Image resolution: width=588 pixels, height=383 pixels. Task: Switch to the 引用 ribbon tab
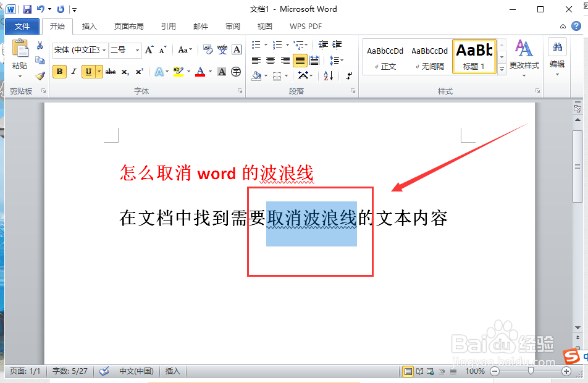(169, 27)
